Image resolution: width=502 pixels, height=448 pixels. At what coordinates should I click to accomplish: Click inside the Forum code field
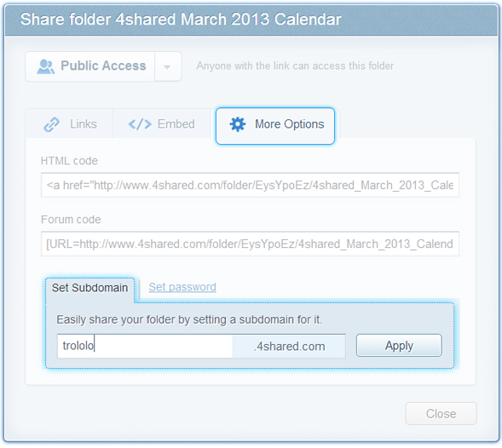click(250, 244)
